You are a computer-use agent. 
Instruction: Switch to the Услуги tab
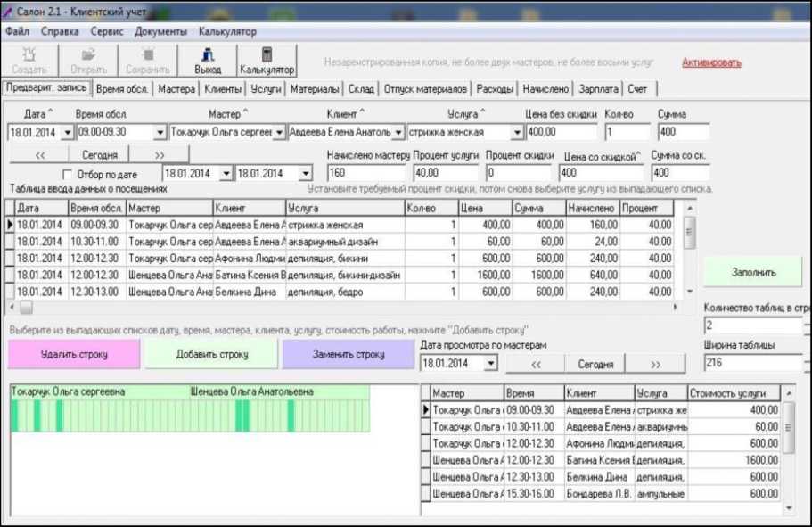(266, 89)
